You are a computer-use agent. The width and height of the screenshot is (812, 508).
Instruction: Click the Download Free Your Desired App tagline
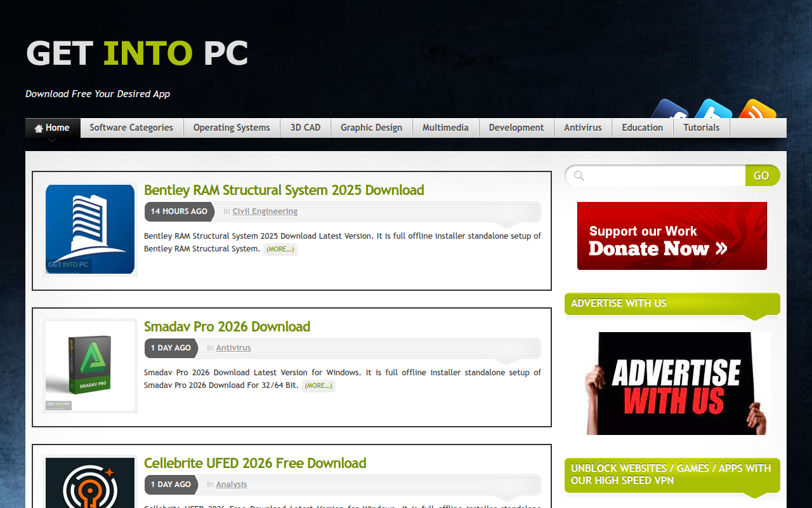click(x=98, y=94)
